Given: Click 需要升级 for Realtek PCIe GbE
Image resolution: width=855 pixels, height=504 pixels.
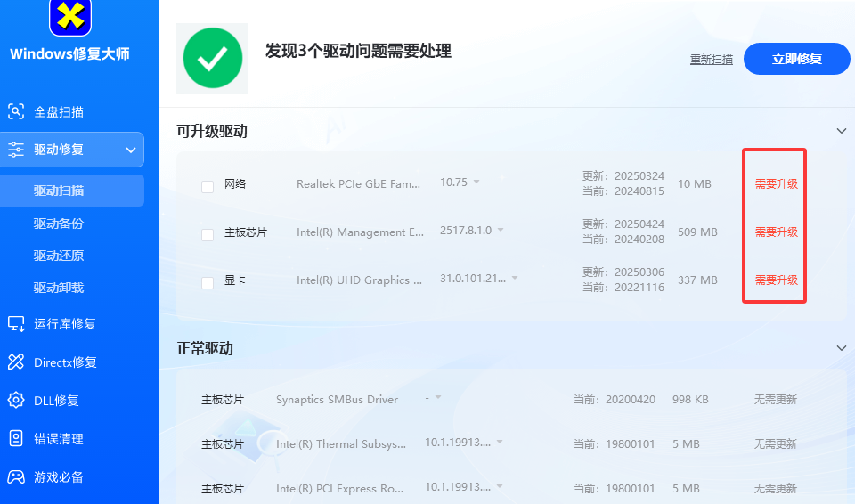Looking at the screenshot, I should click(777, 183).
